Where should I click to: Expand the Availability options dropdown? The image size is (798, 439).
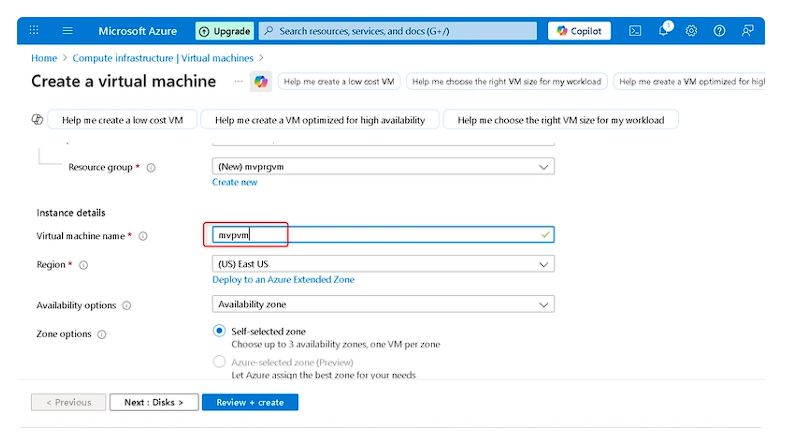click(383, 304)
